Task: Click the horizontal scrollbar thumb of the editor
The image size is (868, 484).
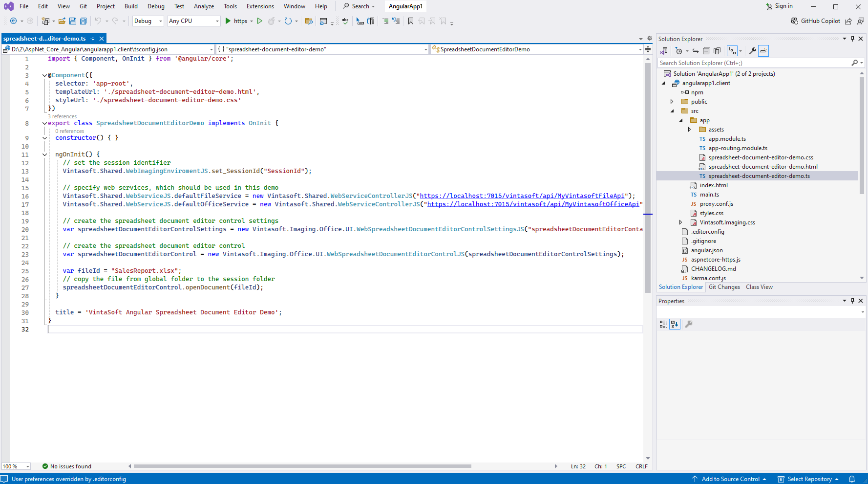Action: click(302, 466)
